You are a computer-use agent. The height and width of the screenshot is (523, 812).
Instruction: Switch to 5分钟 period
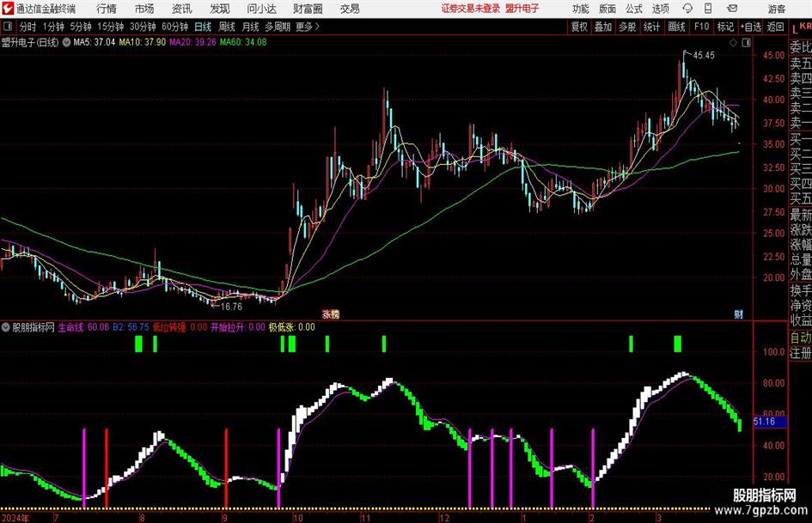click(x=81, y=27)
